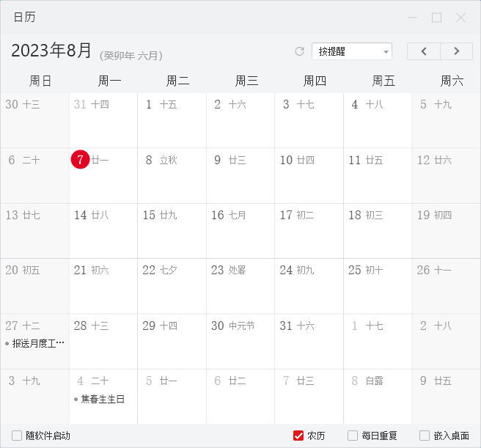Maximize the calendar window

(x=436, y=18)
